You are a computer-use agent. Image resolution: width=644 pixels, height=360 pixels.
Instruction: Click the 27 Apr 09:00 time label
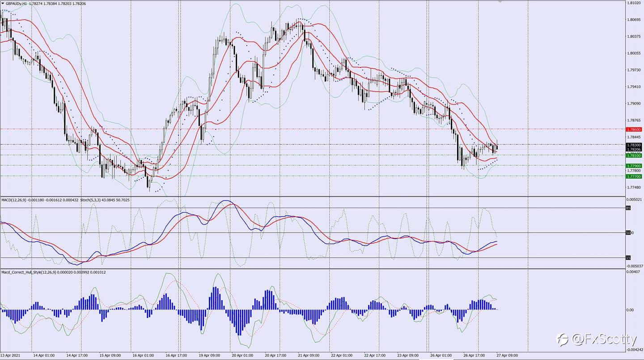(507, 356)
